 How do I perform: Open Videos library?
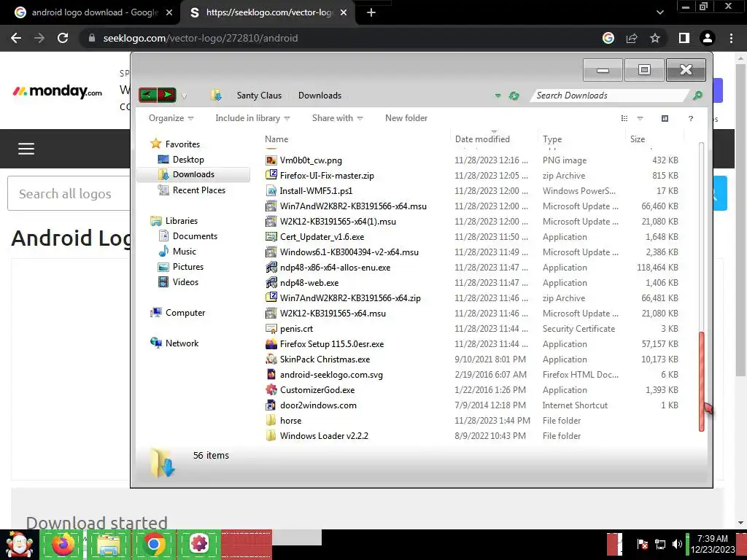185,282
